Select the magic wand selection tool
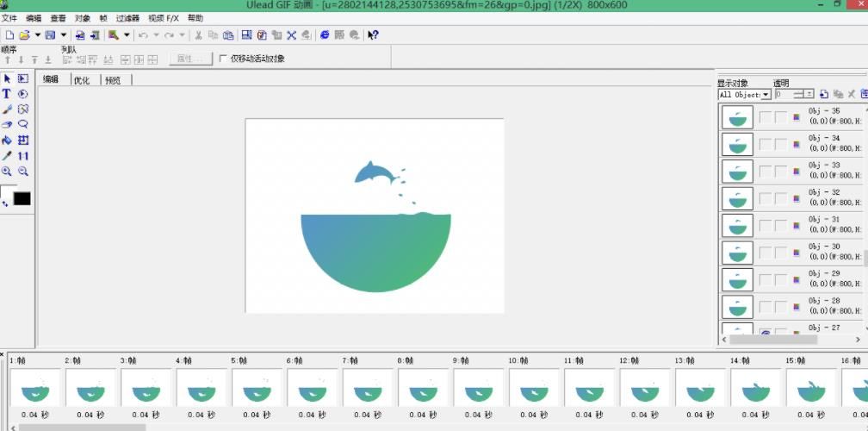The width and height of the screenshot is (868, 431). pyautogui.click(x=22, y=109)
